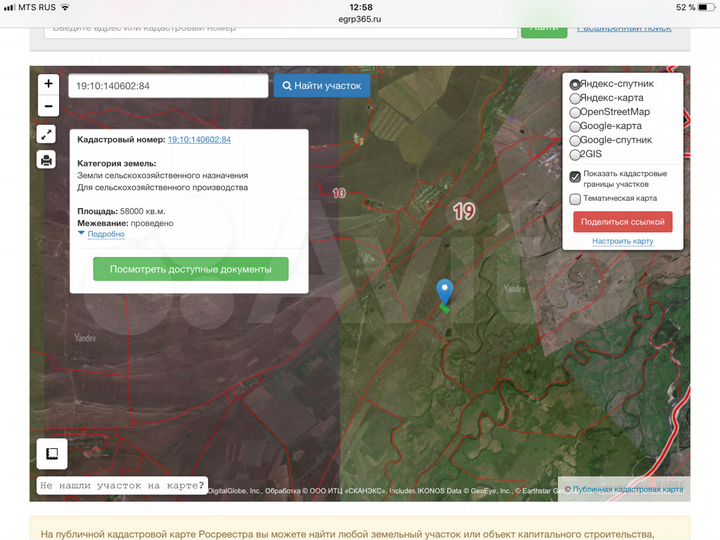
Task: Select 2GIS map layer
Action: (575, 155)
